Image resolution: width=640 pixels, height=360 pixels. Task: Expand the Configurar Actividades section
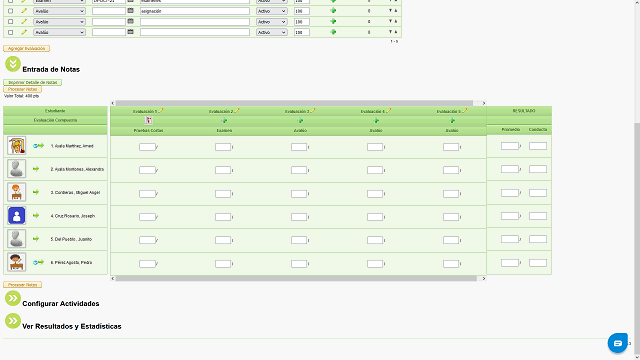click(x=13, y=298)
